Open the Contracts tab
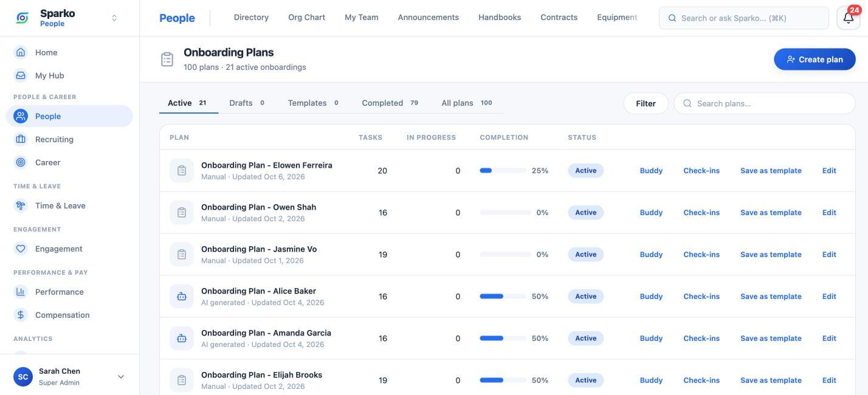This screenshot has width=868, height=395. point(559,17)
